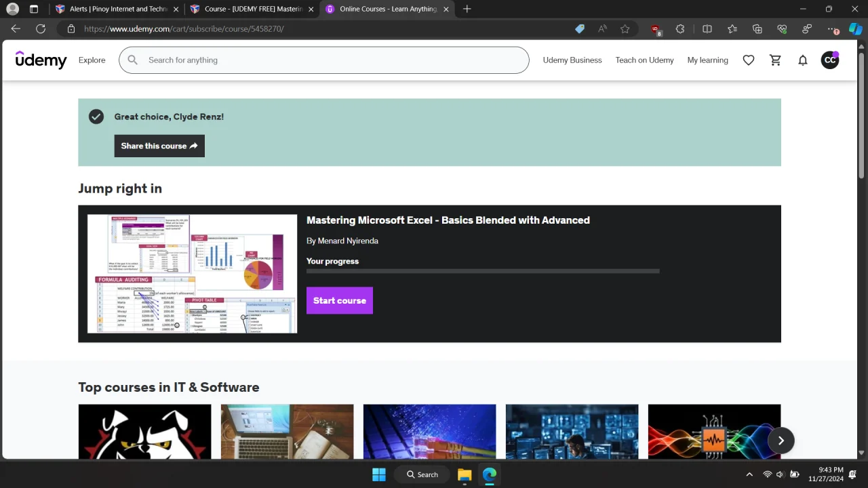Click the page vertical scrollbar
Screen dimensions: 868x488
(862, 115)
